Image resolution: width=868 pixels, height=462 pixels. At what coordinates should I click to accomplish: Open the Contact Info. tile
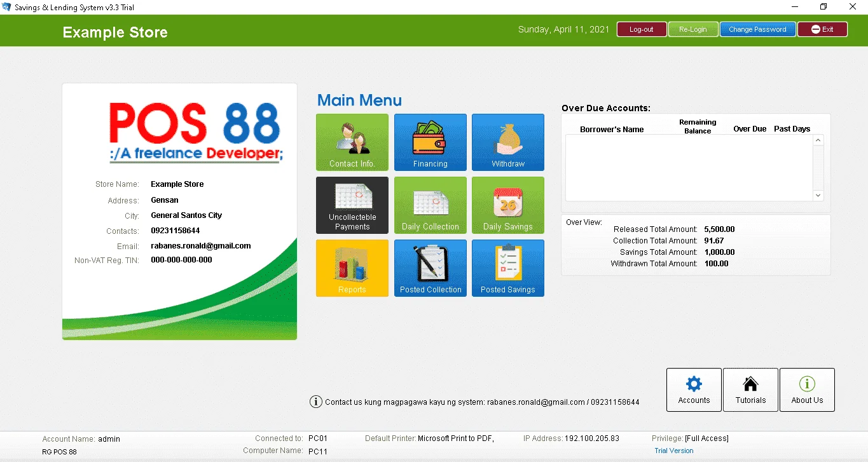pos(352,142)
